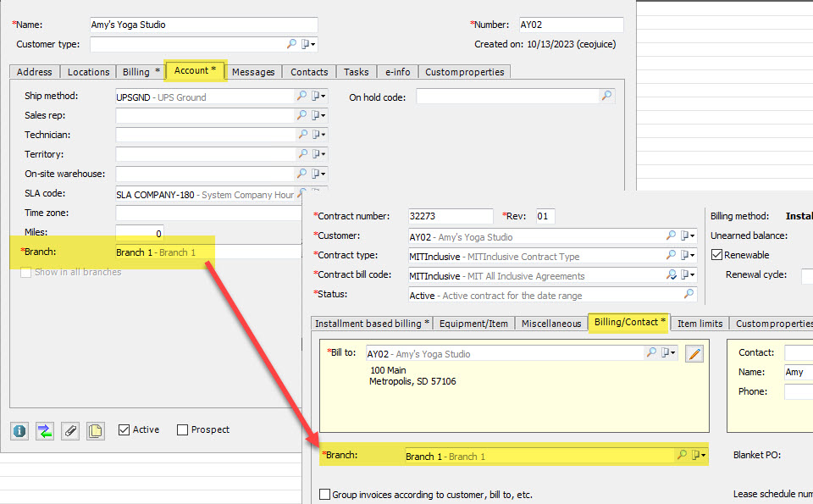Image resolution: width=813 pixels, height=504 pixels.
Task: Look up a Technician with the magnifier icon
Action: [303, 135]
